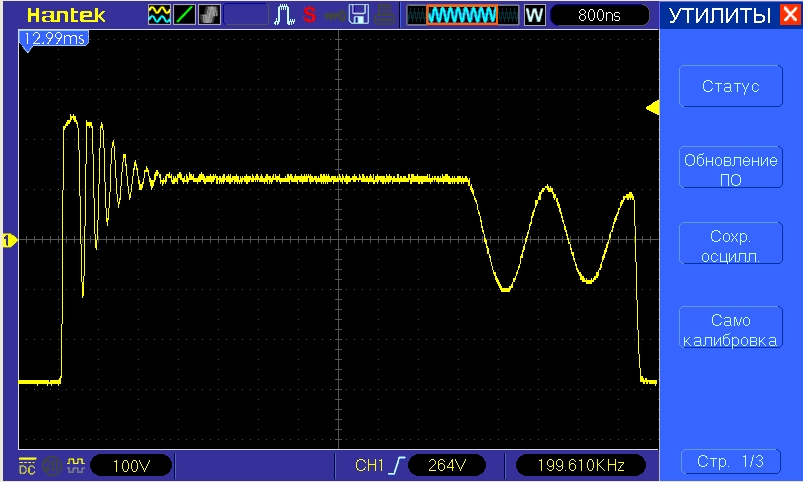Click the gray persistence image icon
The height and width of the screenshot is (482, 803).
(210, 15)
